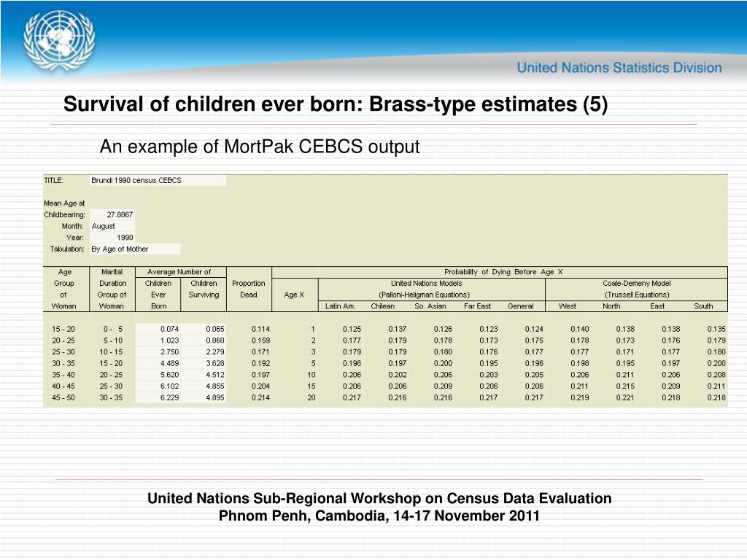Image resolution: width=747 pixels, height=560 pixels.
Task: Click children ever born value 2.750
Action: point(169,352)
